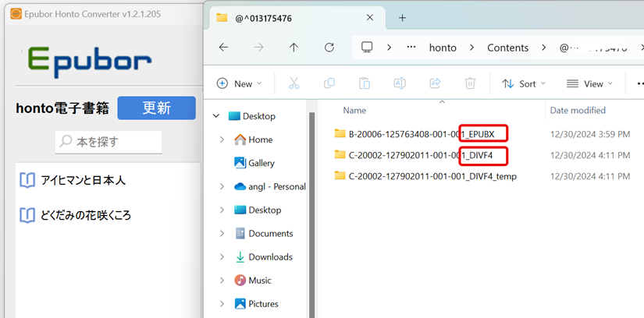Open the New item dropdown
The height and width of the screenshot is (318, 644).
click(239, 83)
